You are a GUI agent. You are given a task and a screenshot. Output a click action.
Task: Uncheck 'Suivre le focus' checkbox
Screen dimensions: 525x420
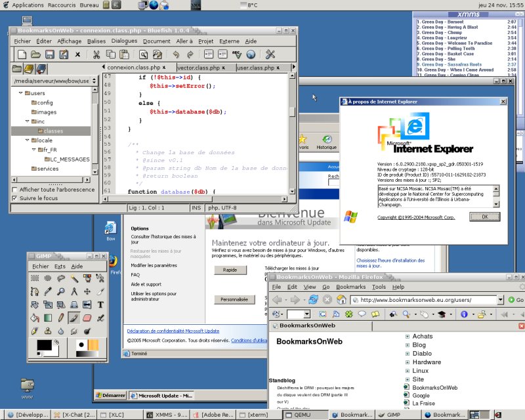pos(15,198)
